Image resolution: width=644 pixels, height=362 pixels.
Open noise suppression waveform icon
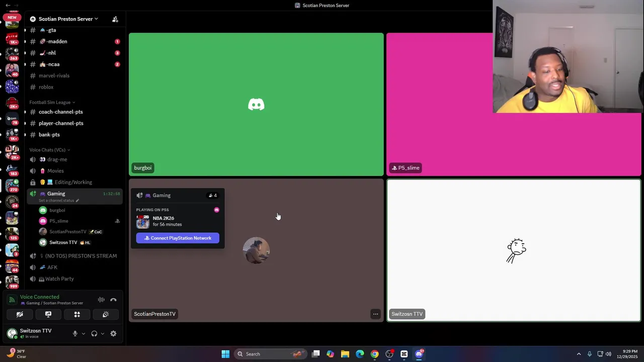click(101, 300)
